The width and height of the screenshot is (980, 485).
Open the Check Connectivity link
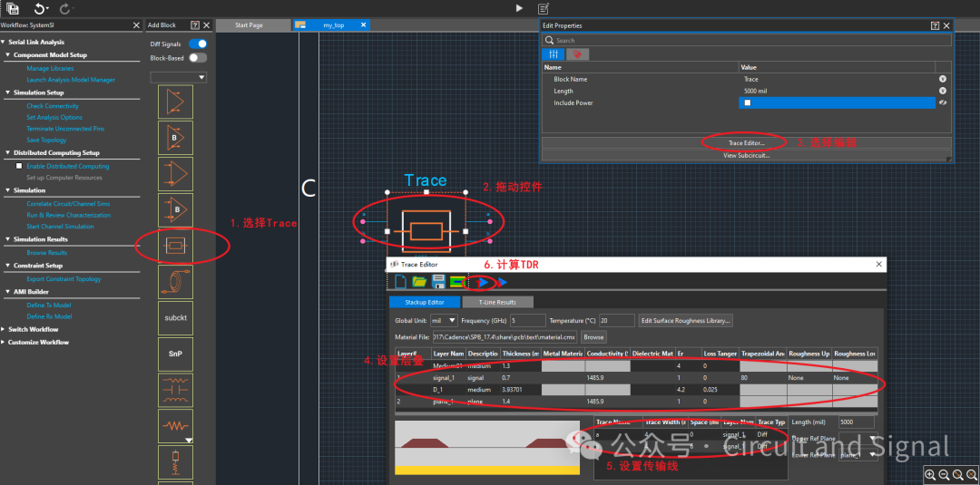[x=53, y=106]
